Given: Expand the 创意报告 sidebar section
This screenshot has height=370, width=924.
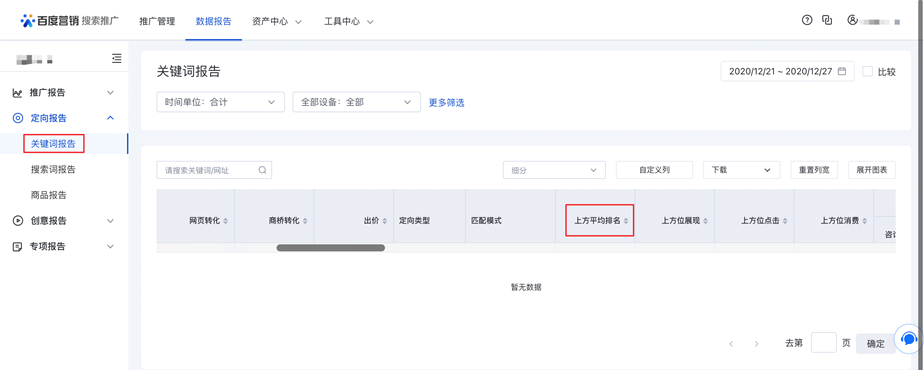Looking at the screenshot, I should point(110,221).
